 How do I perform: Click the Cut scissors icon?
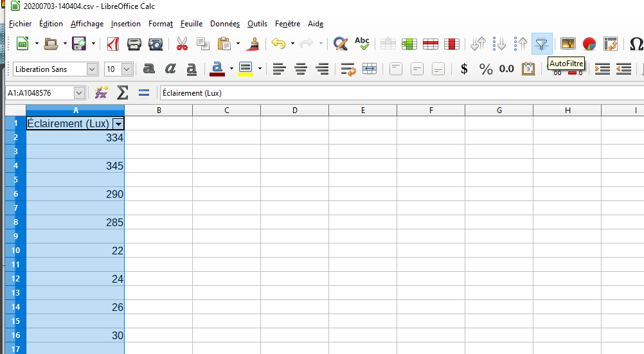(x=182, y=44)
